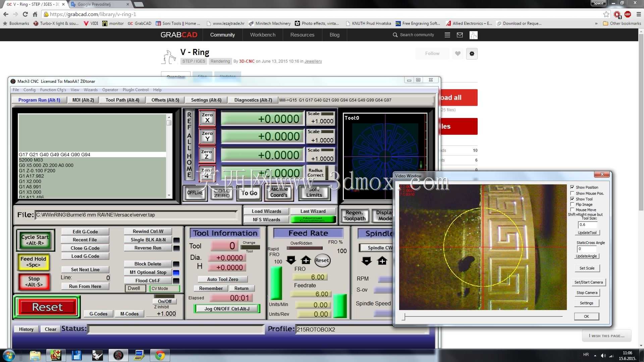Viewport: 644px width, 362px height.
Task: Raise spindle speed with the plus arrow
Action: click(382, 261)
